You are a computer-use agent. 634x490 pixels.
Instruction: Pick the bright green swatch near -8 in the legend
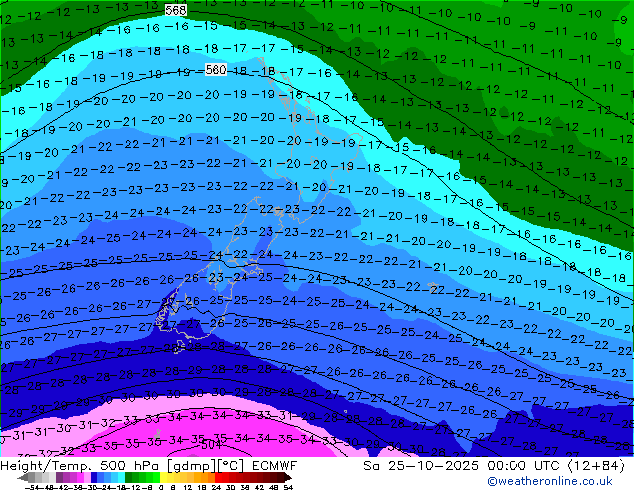pos(156,477)
